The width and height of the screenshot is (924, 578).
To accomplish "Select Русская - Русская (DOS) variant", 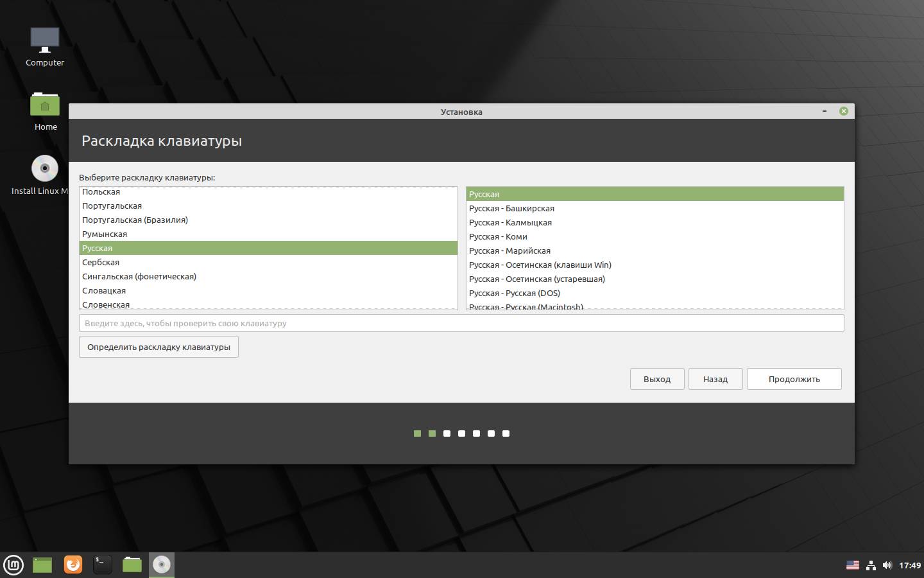I will pos(514,293).
